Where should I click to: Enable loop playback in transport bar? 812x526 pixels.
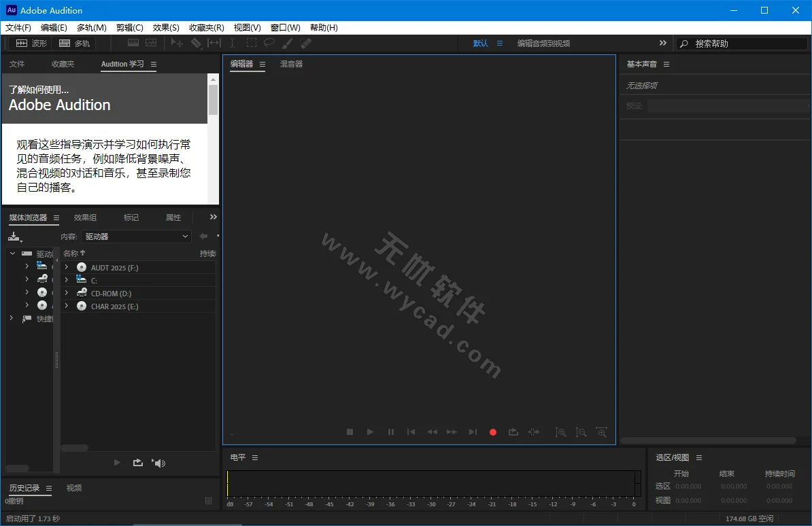[x=513, y=432]
